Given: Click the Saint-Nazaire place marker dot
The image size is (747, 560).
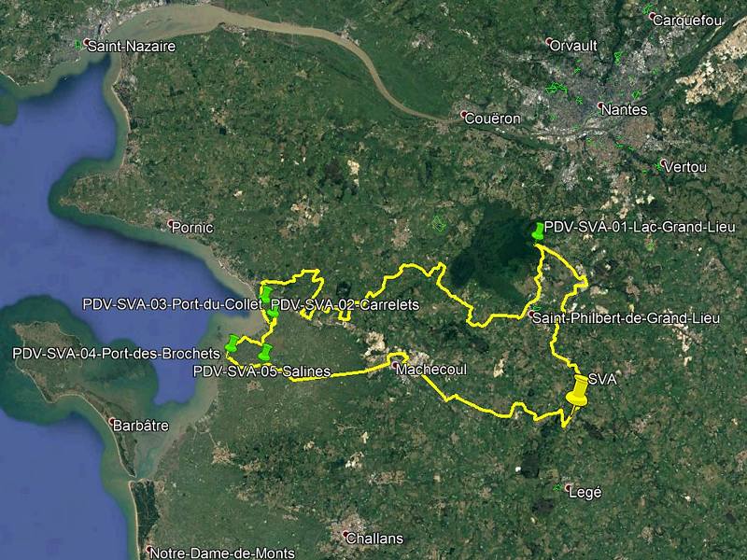Looking at the screenshot, I should (87, 42).
